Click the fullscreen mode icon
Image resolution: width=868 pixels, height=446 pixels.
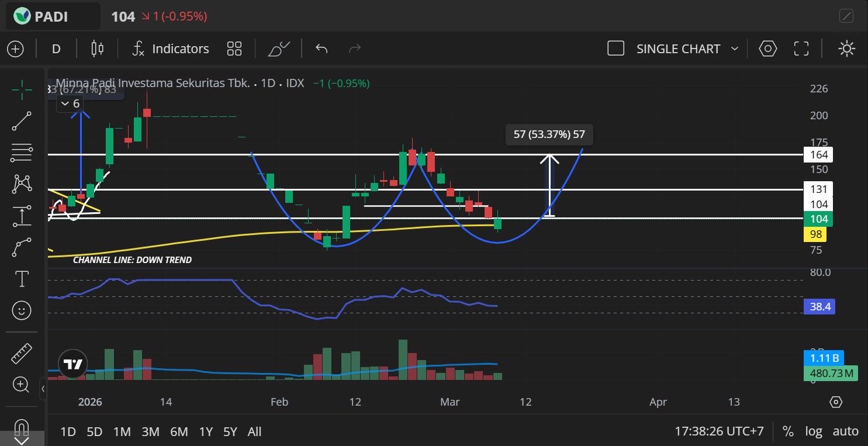click(801, 49)
